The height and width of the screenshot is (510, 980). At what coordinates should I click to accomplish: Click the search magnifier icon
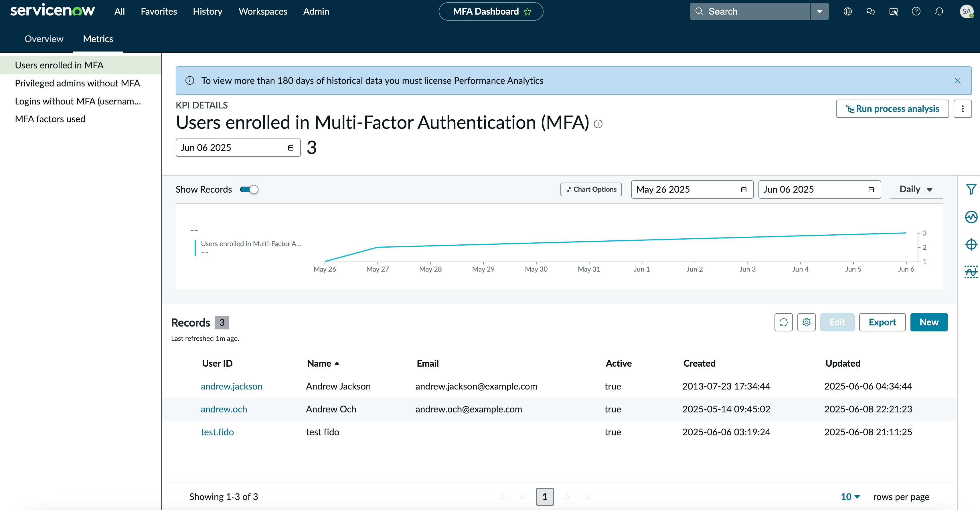[699, 11]
